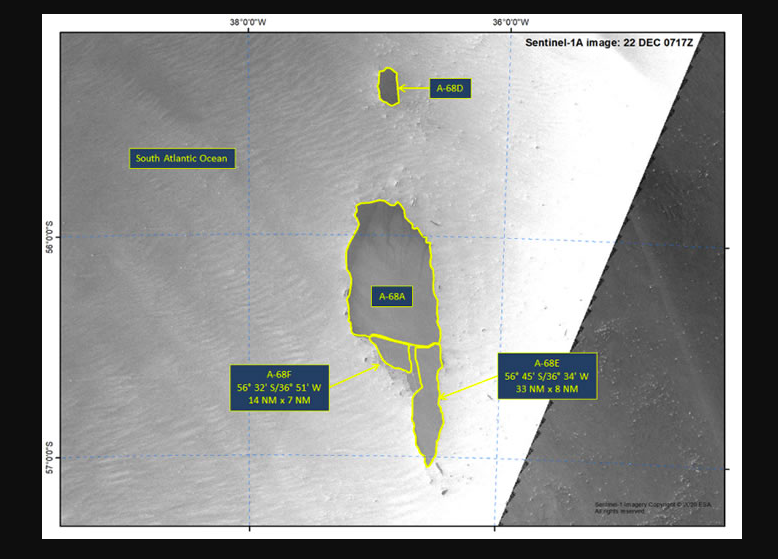
Task: Click the Sentinel-1A image date caption
Action: coord(609,43)
